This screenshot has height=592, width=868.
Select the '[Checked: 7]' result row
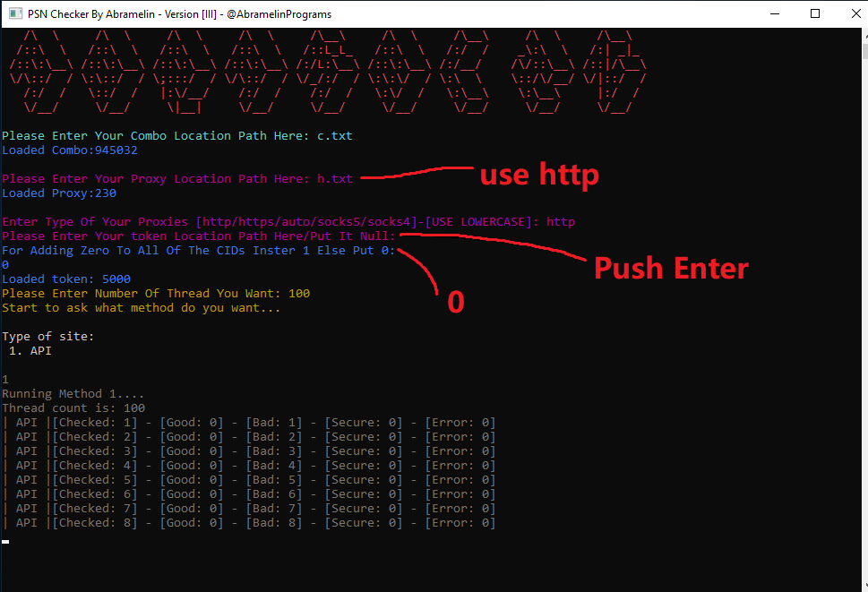249,509
